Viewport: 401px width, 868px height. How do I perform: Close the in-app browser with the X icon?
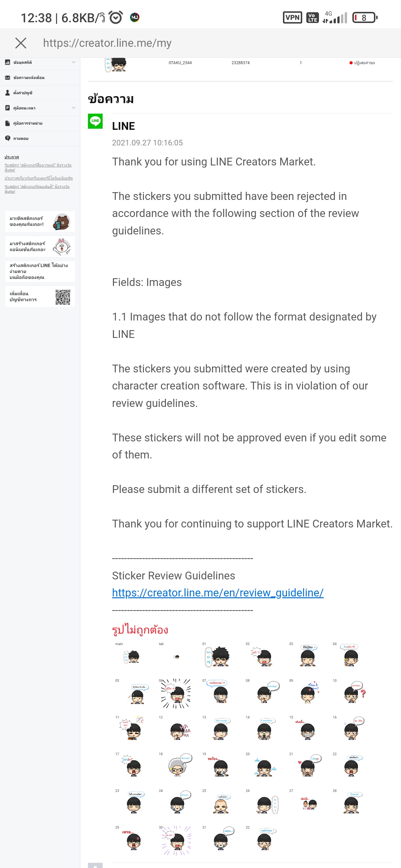coord(21,43)
